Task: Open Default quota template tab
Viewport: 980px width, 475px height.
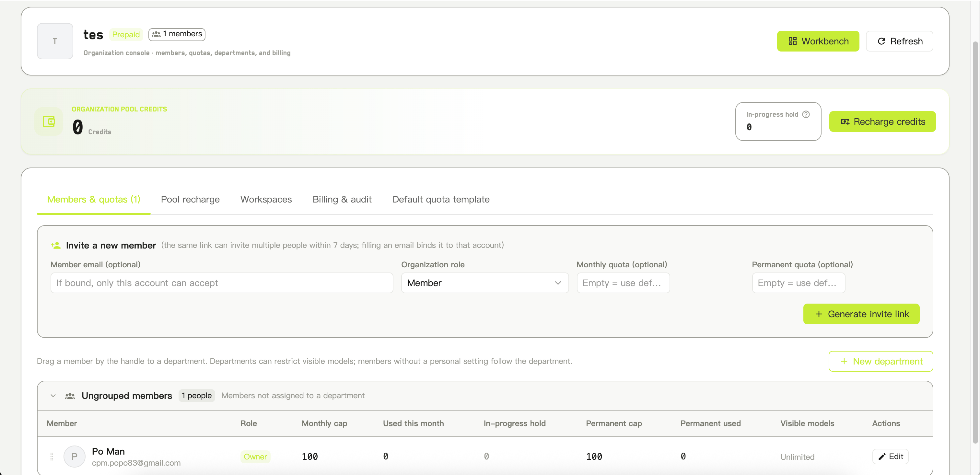Action: coord(441,199)
